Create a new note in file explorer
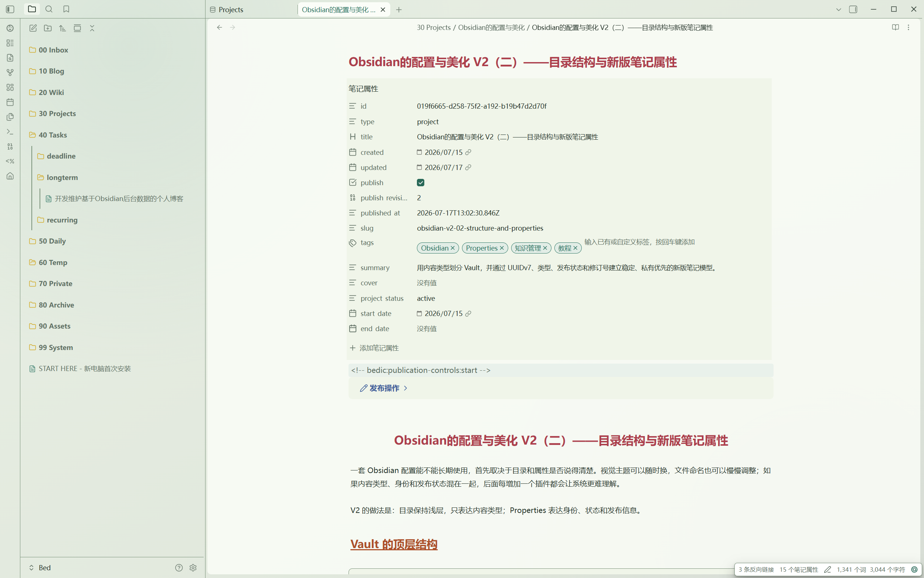 [x=33, y=28]
